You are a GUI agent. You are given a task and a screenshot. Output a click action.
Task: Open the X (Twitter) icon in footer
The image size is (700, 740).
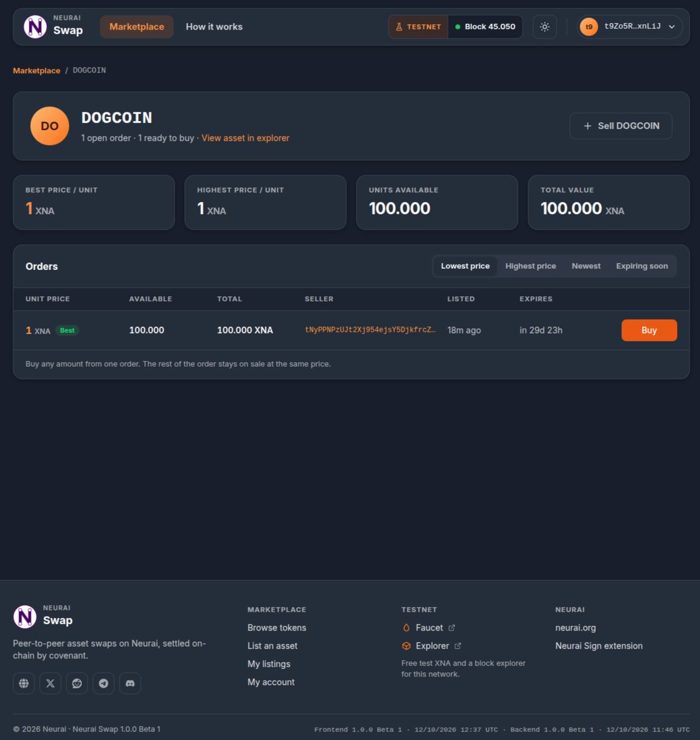[x=51, y=683]
